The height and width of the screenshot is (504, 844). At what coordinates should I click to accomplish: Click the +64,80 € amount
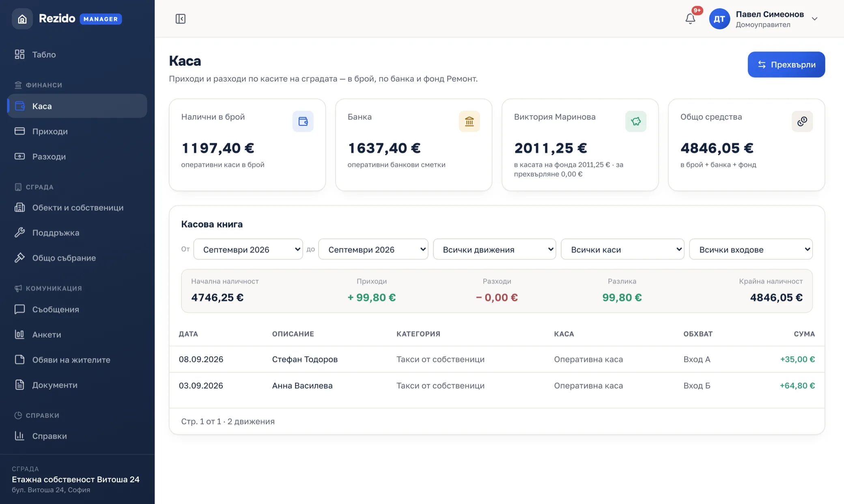[797, 386]
